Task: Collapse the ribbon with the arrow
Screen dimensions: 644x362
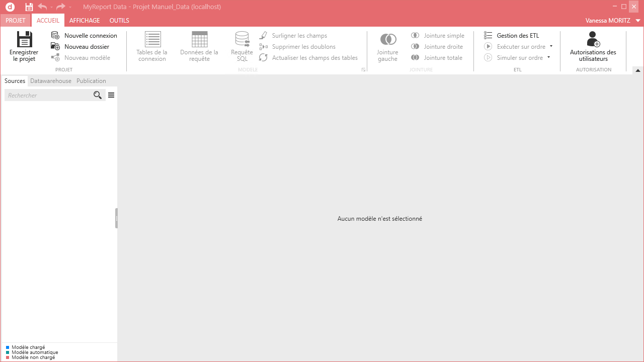Action: coord(638,70)
